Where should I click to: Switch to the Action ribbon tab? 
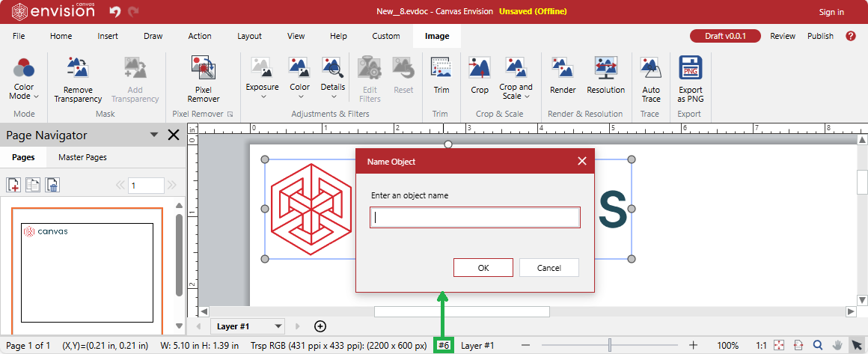click(x=200, y=36)
